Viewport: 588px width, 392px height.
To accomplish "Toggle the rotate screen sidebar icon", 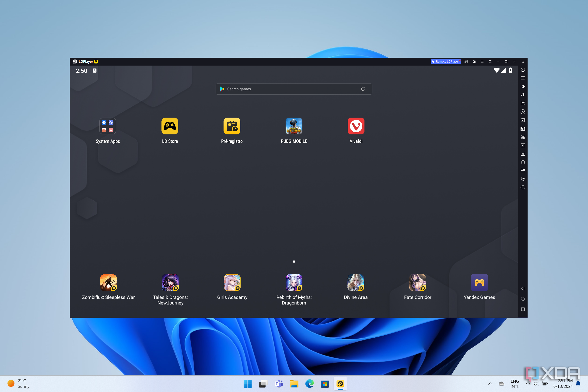I will pos(522,187).
